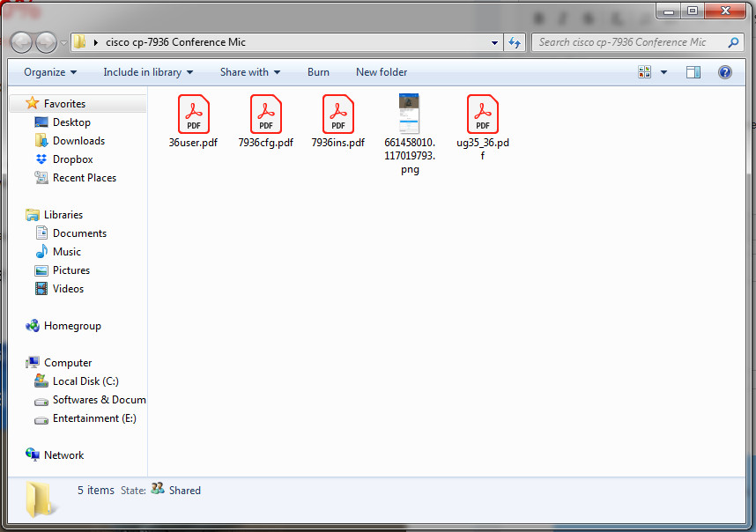The image size is (756, 532).
Task: Toggle the preview pane button
Action: tap(693, 72)
